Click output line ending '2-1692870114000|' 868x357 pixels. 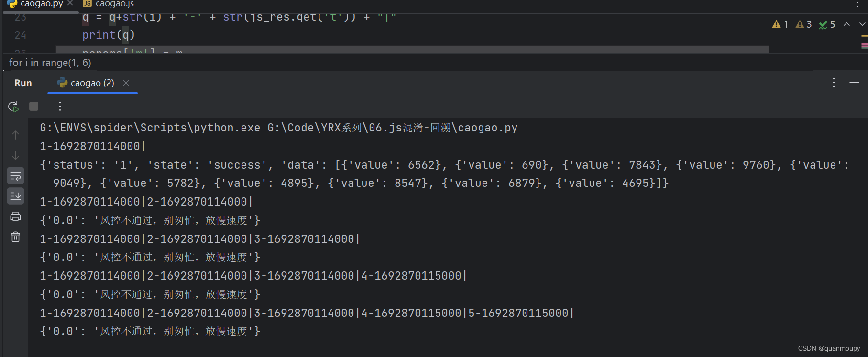[x=146, y=202]
